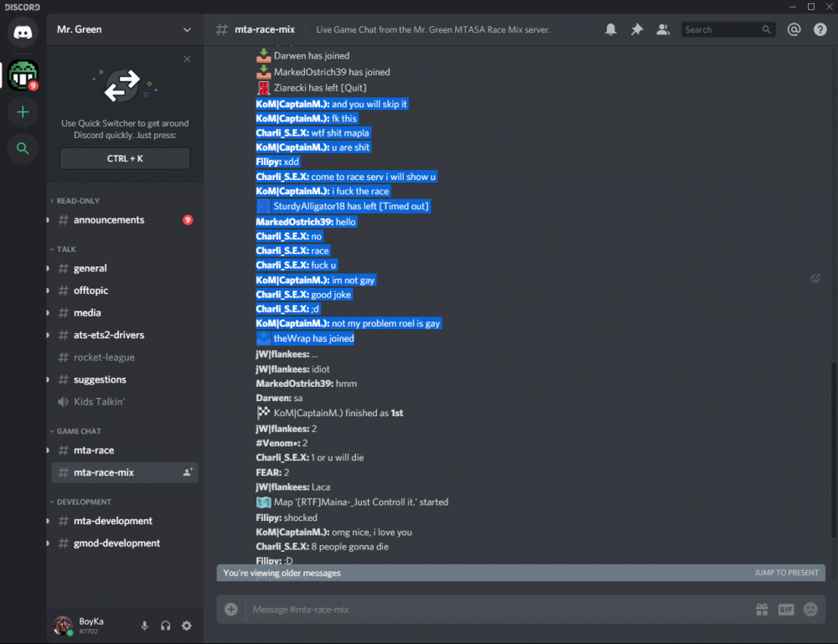838x644 pixels.
Task: Deafen using headphones icon
Action: (166, 626)
